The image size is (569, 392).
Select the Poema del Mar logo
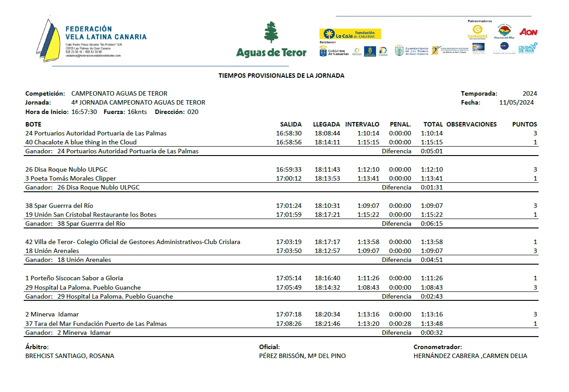504,32
